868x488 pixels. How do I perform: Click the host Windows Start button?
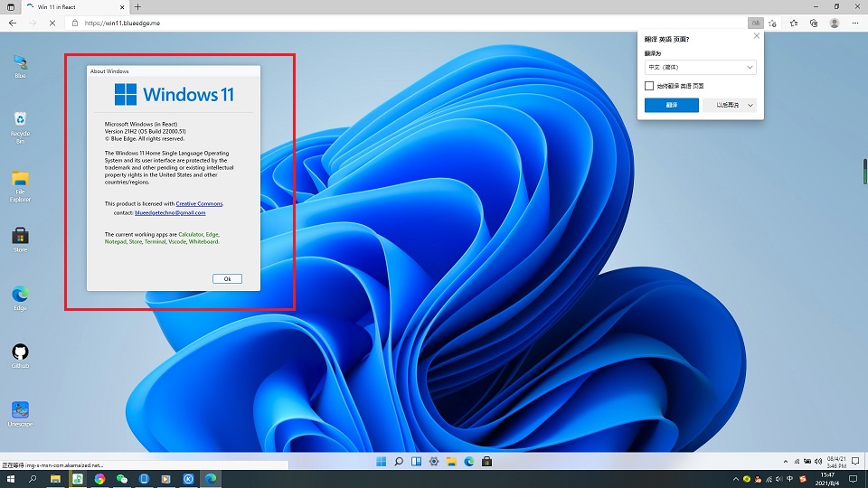[11, 479]
